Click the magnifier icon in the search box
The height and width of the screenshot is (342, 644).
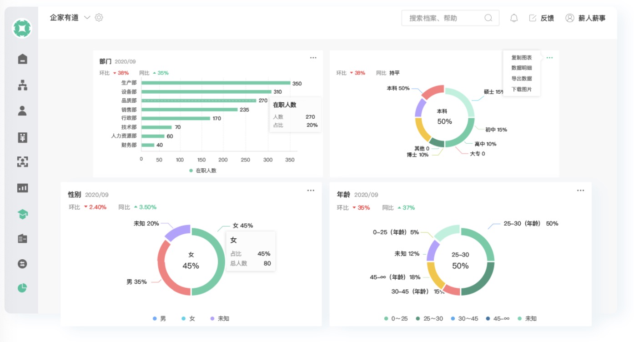(488, 18)
